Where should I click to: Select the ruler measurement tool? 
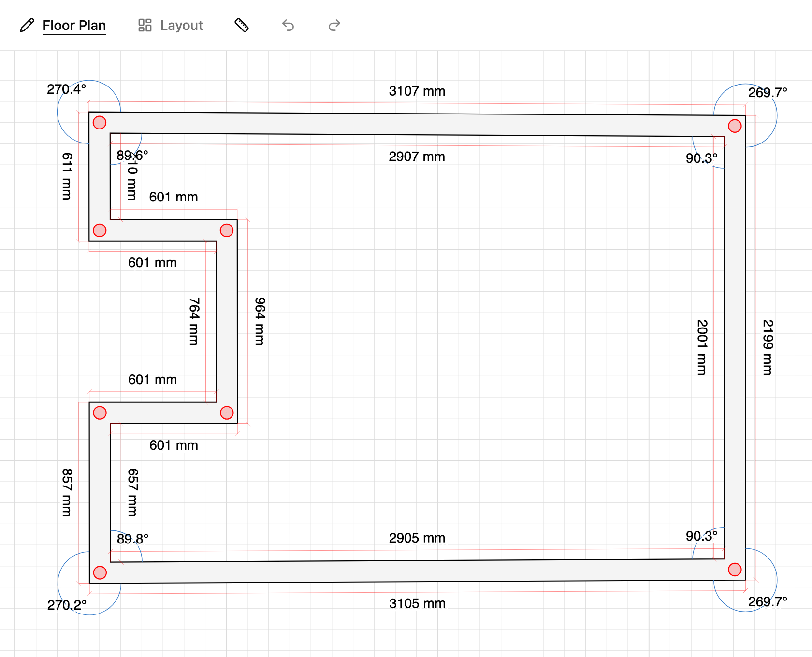(242, 25)
